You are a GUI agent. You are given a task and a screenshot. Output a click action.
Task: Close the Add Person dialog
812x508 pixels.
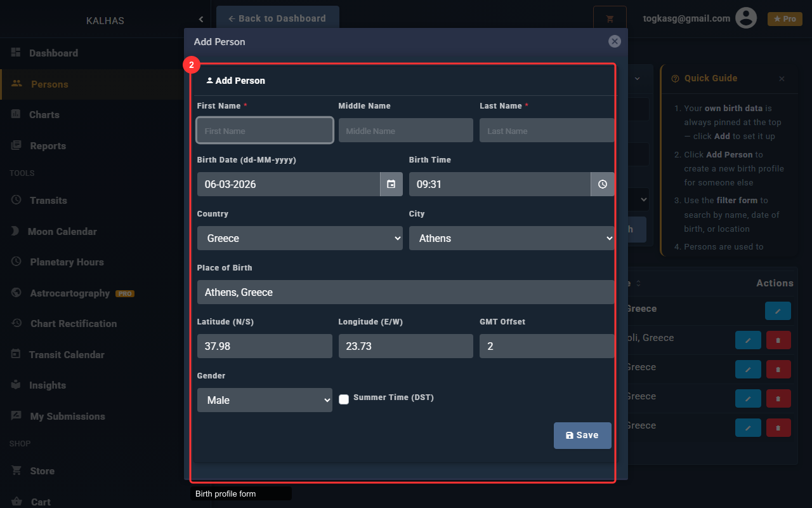click(x=614, y=41)
